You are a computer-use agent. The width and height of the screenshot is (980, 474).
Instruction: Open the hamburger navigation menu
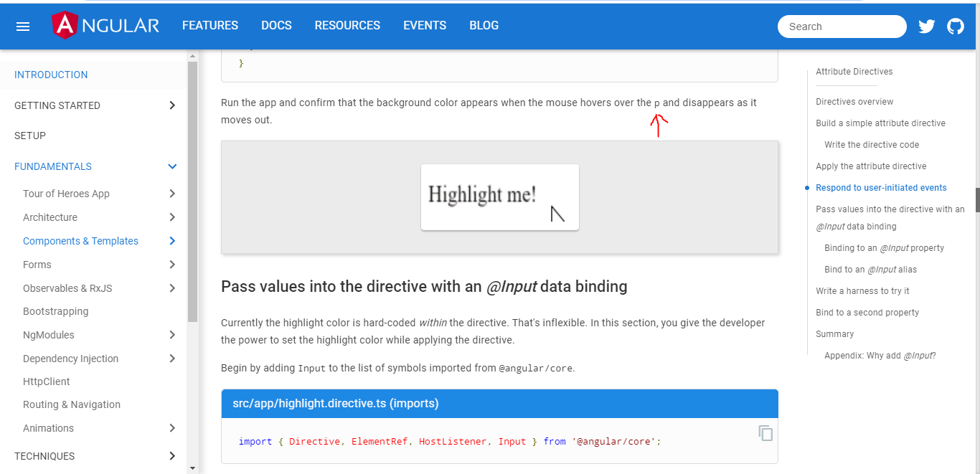[22, 26]
